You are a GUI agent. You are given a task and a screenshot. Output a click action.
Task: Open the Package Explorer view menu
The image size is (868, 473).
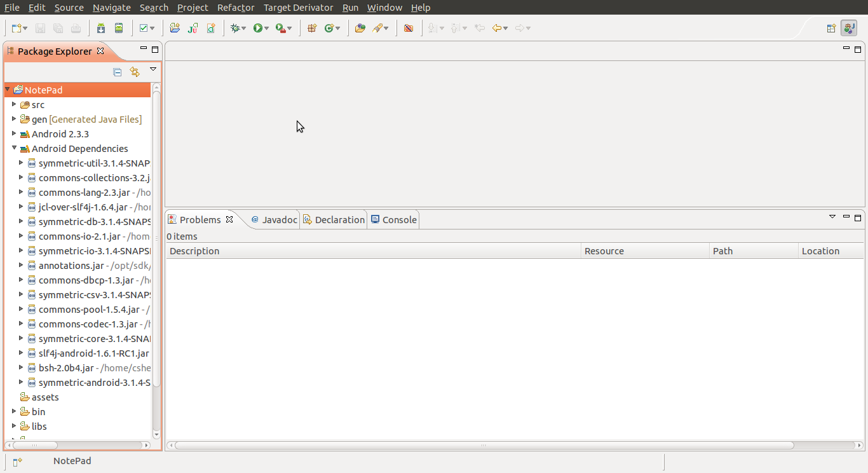(x=153, y=69)
